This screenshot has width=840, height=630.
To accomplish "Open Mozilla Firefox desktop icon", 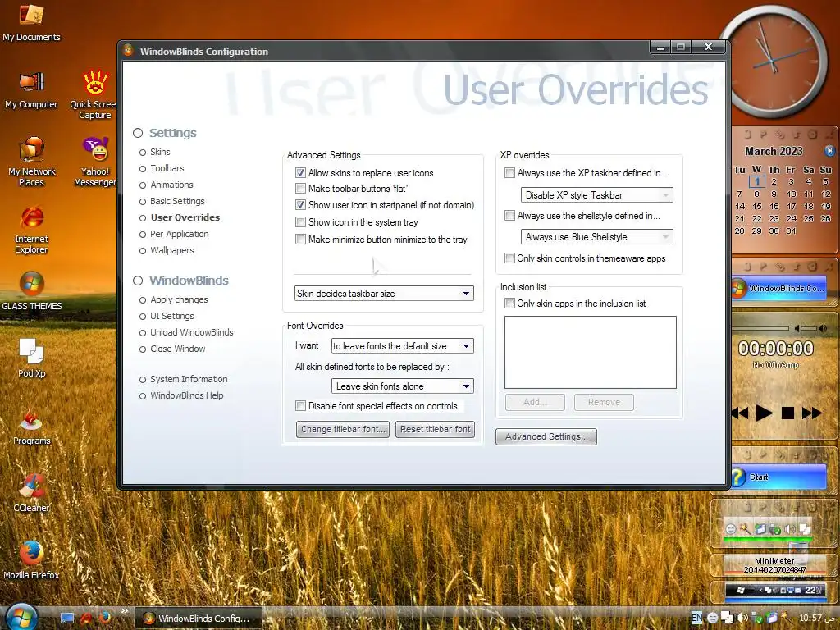I will (32, 560).
